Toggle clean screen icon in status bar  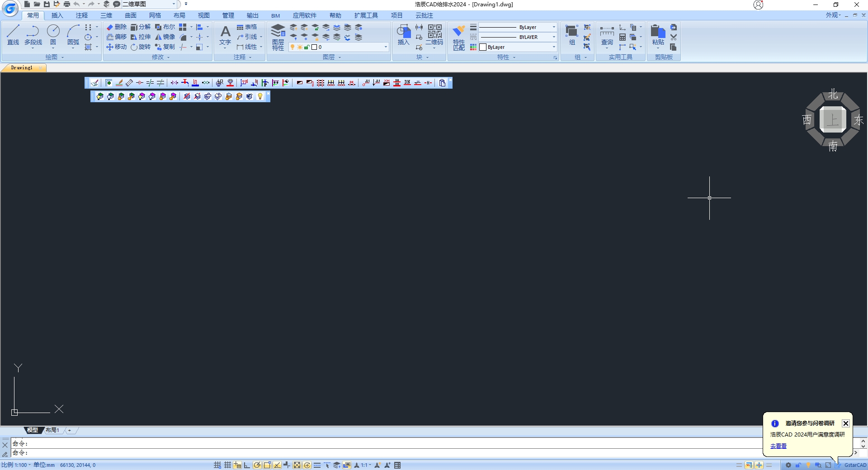point(828,465)
